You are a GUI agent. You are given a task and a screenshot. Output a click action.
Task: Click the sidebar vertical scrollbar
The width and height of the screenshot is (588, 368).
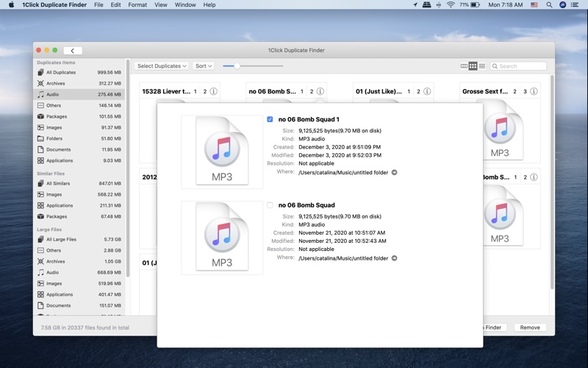(x=128, y=169)
